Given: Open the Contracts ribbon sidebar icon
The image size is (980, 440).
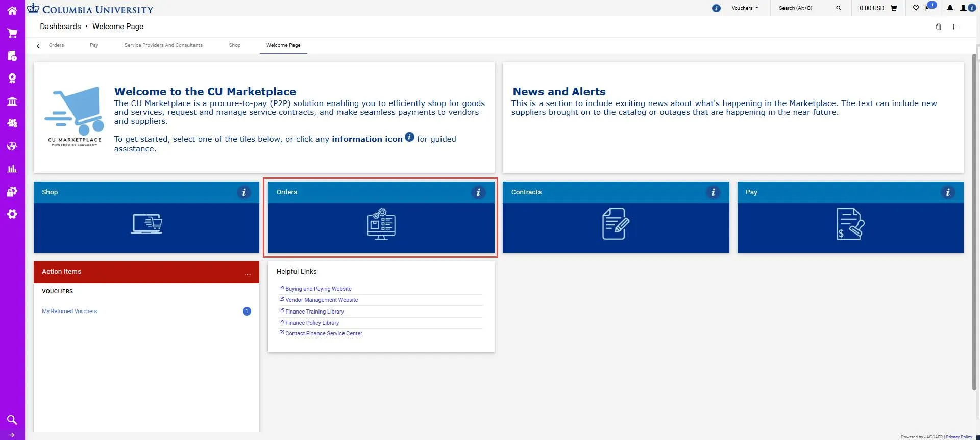Looking at the screenshot, I should (x=12, y=78).
